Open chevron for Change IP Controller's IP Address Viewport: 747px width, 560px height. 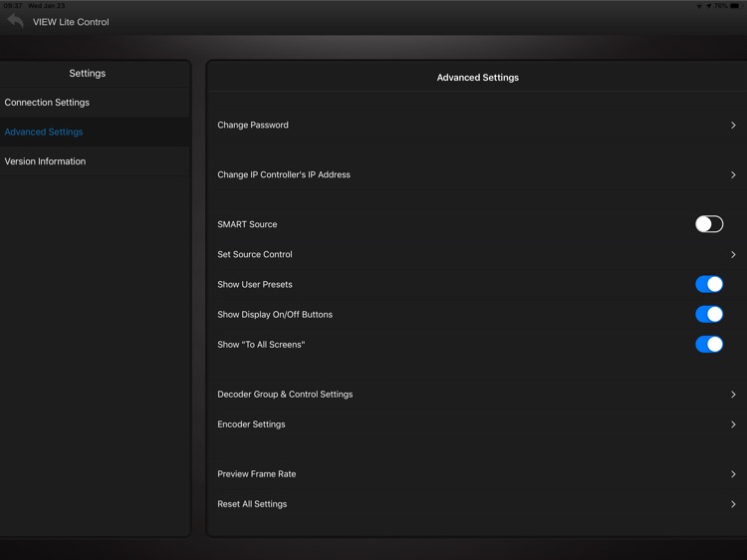point(733,175)
